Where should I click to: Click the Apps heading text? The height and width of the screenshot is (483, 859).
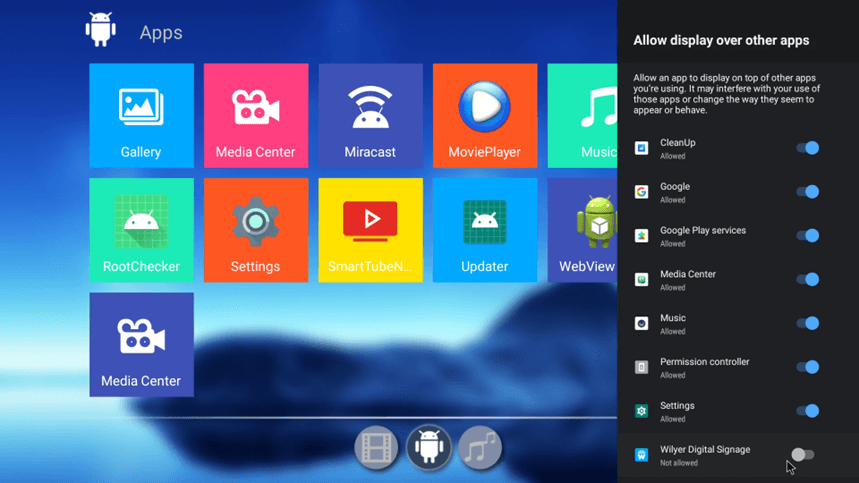click(161, 33)
